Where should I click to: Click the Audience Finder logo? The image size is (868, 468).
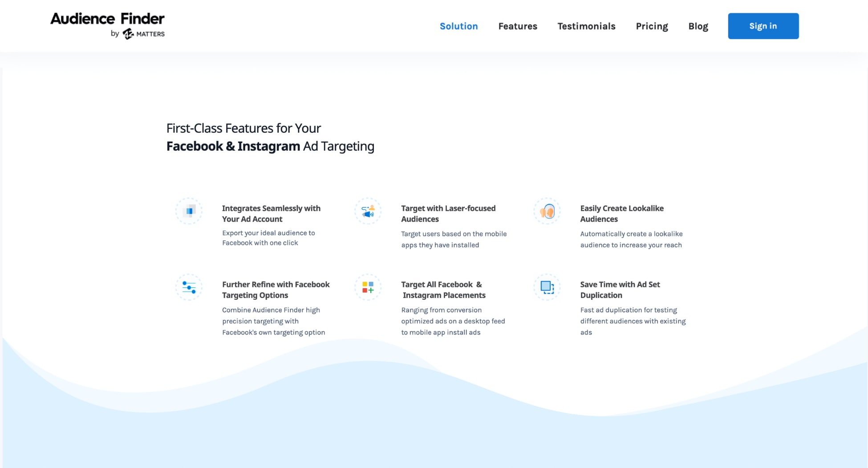point(107,25)
